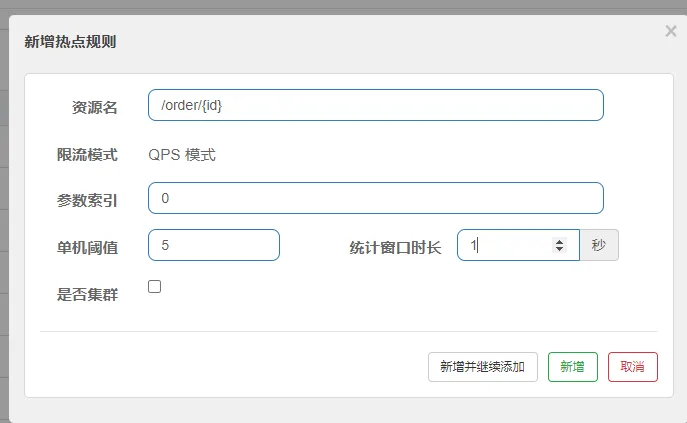Click the 单机阈值 label
Image resolution: width=687 pixels, height=423 pixels.
tap(87, 248)
